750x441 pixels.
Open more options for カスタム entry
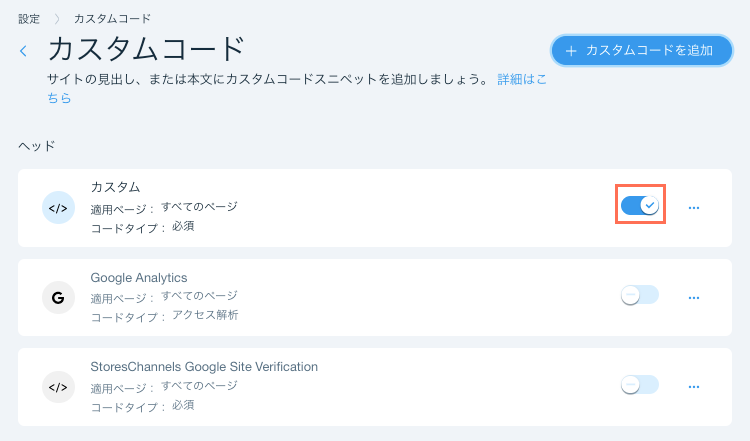694,208
